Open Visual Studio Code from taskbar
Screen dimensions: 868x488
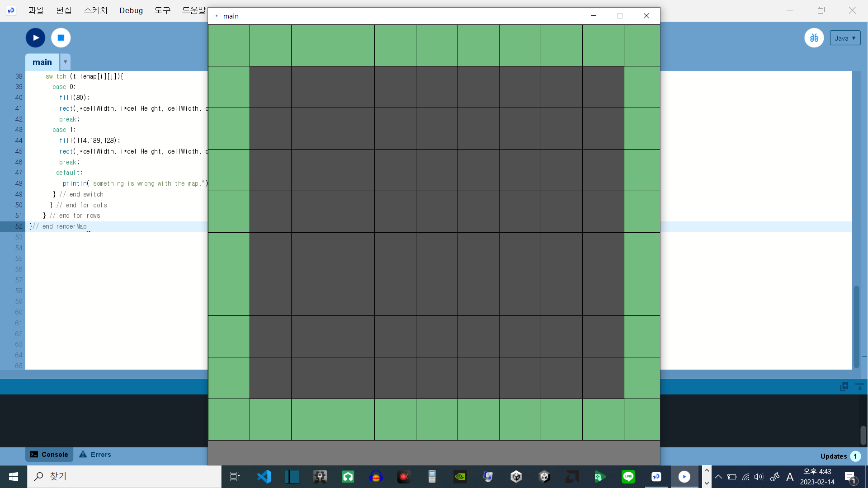(x=264, y=477)
